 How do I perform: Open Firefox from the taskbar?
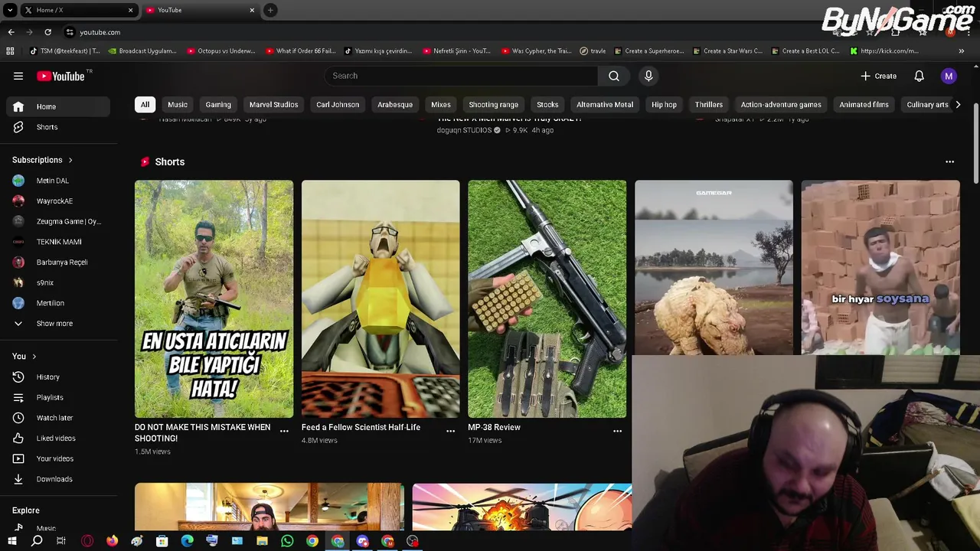pos(112,541)
